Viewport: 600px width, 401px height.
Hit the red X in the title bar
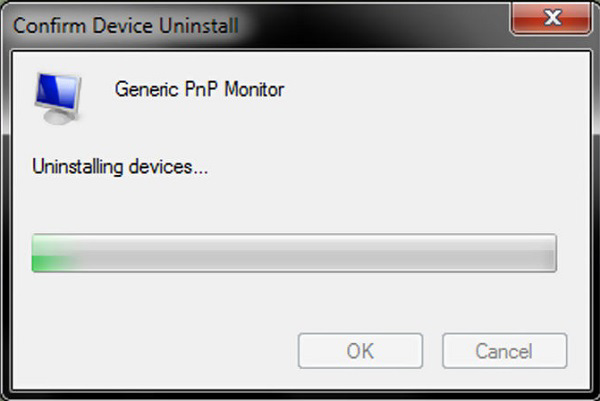pos(548,20)
